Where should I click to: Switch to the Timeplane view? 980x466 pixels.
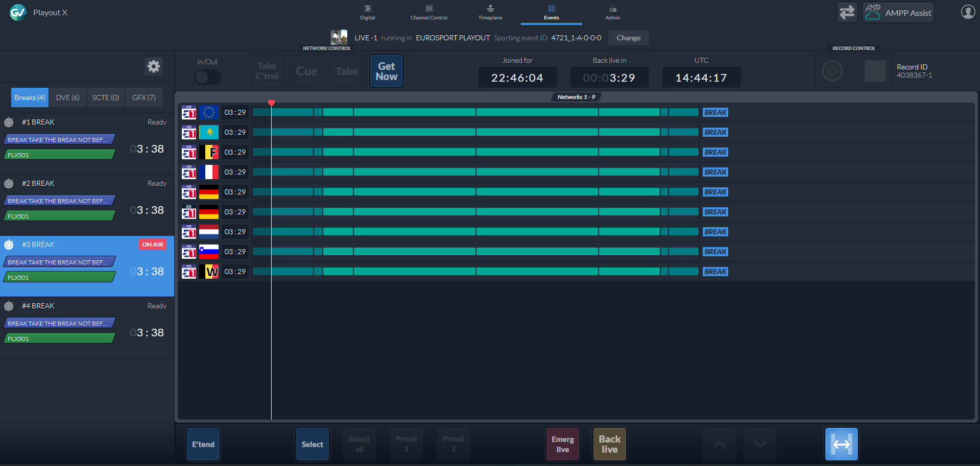click(490, 12)
